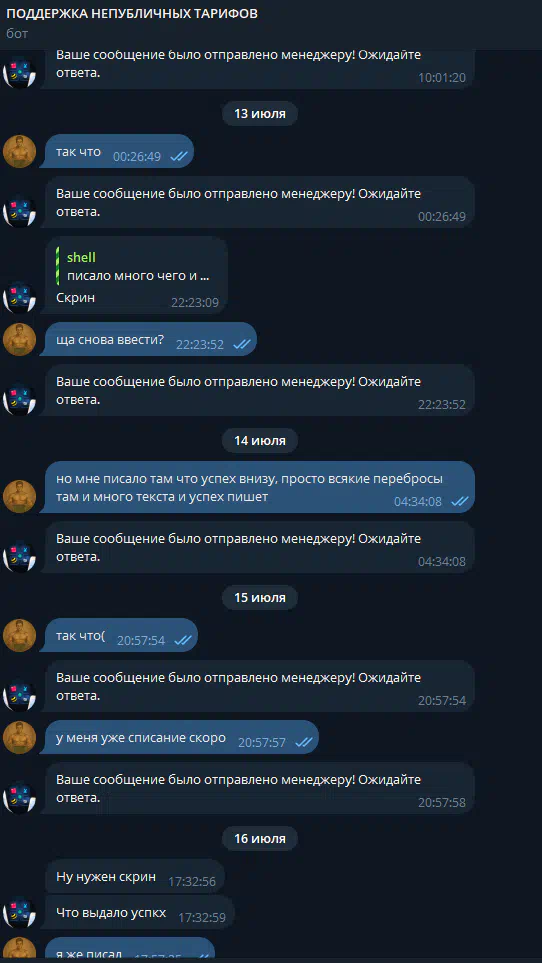Image resolution: width=542 pixels, height=963 pixels.
Task: Click the bot avatar beside the 04:34:08 reply
Action: pyautogui.click(x=20, y=556)
